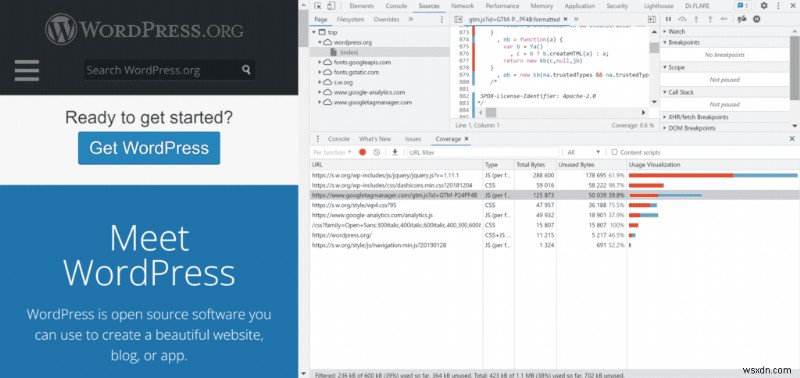Click the URL filter input field
Screen dimensions: 800x378
(483, 152)
